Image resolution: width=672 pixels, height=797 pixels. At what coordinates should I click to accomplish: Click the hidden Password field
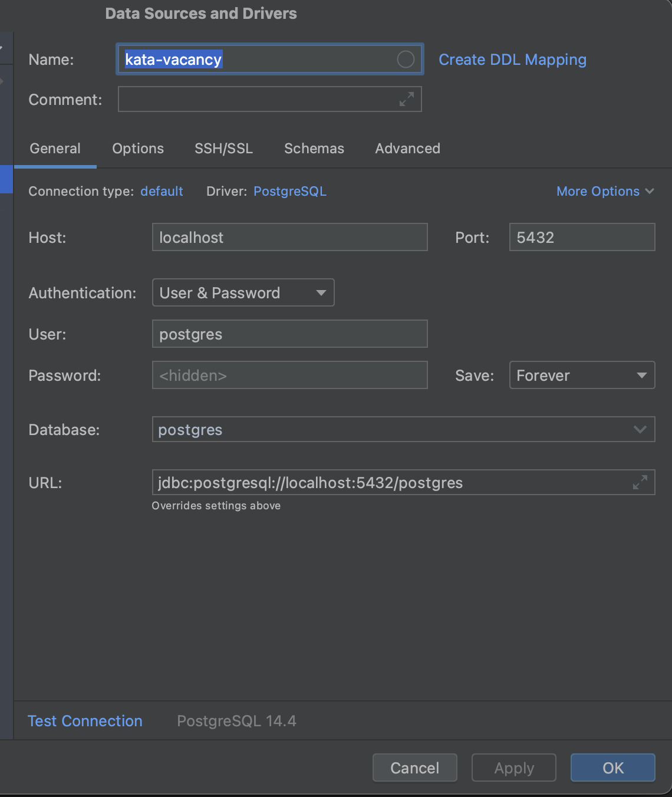point(289,376)
